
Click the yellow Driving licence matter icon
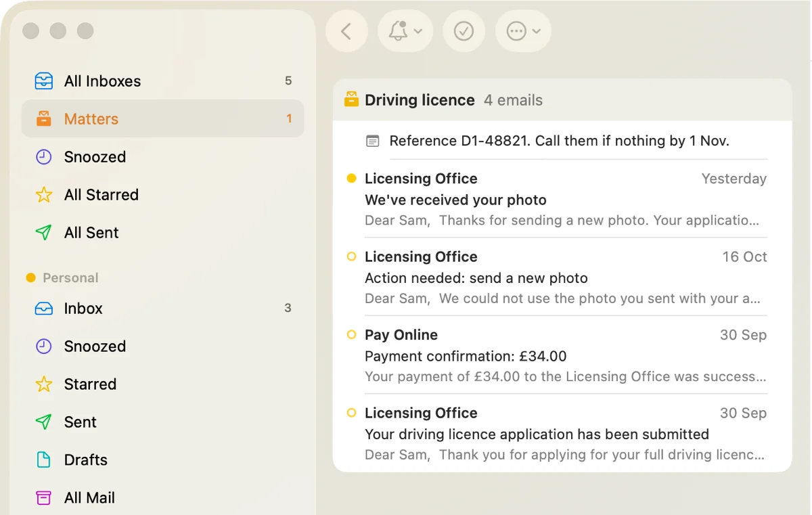tap(351, 99)
